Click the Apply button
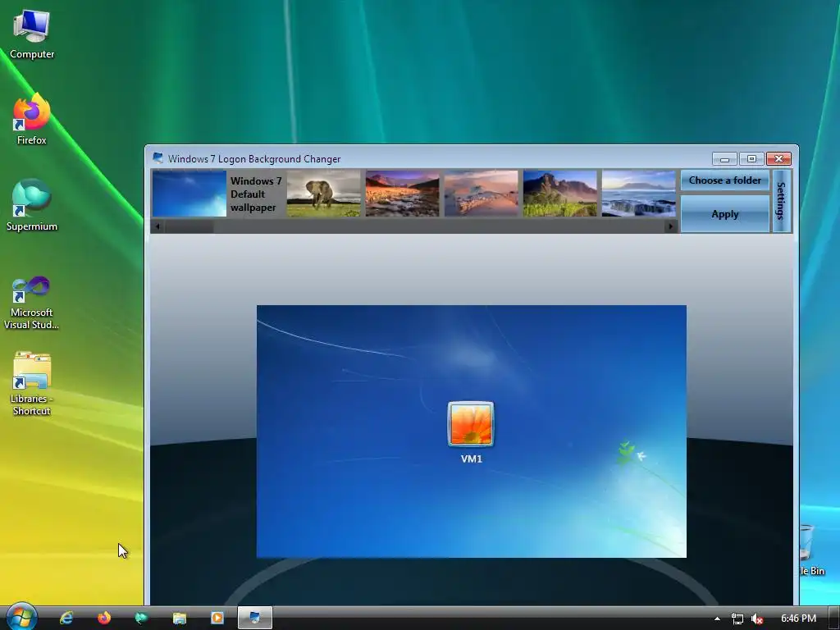The height and width of the screenshot is (630, 840). 725,214
